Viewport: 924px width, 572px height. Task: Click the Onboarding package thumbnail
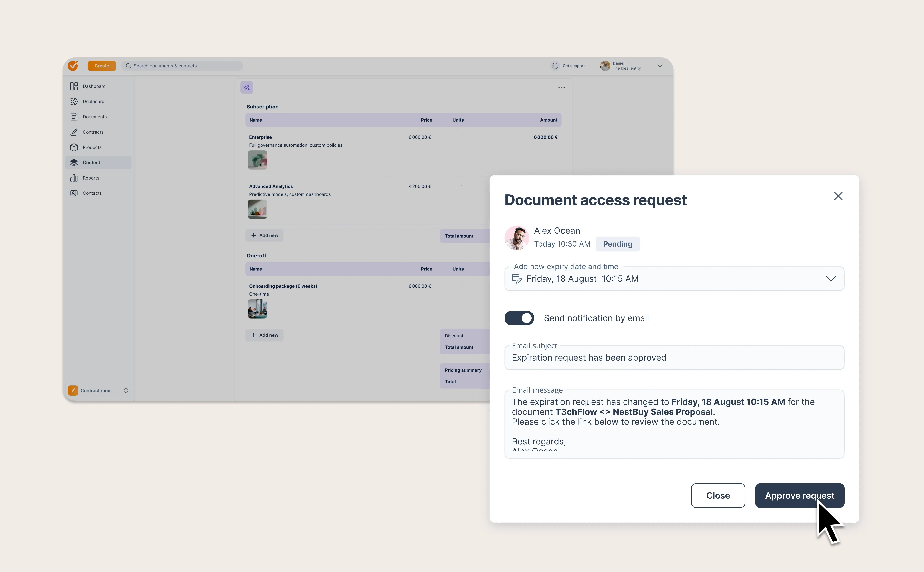coord(257,309)
